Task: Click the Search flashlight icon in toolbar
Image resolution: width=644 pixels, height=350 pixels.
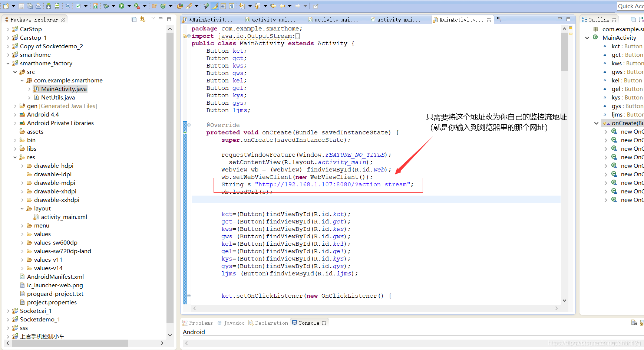Action: point(189,6)
